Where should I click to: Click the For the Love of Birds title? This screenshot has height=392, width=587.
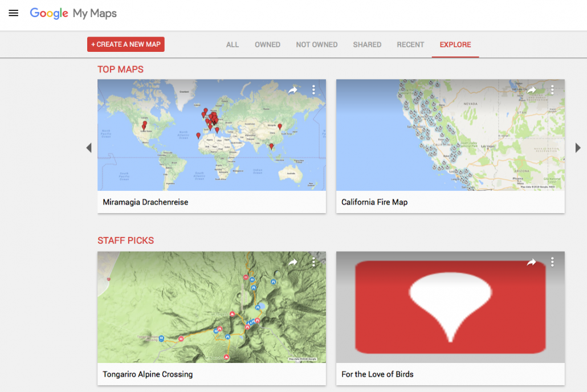[377, 374]
